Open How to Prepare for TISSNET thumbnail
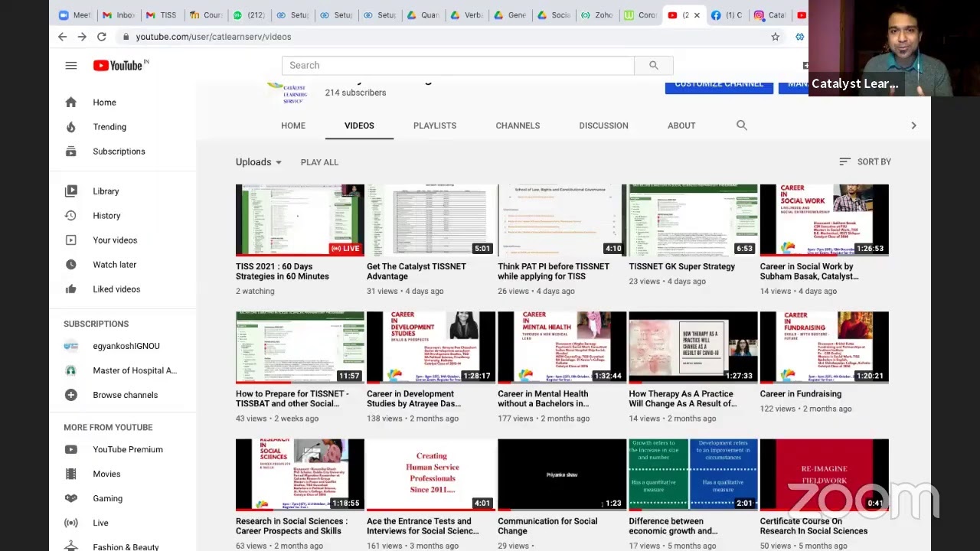Image resolution: width=980 pixels, height=551 pixels. coord(300,347)
